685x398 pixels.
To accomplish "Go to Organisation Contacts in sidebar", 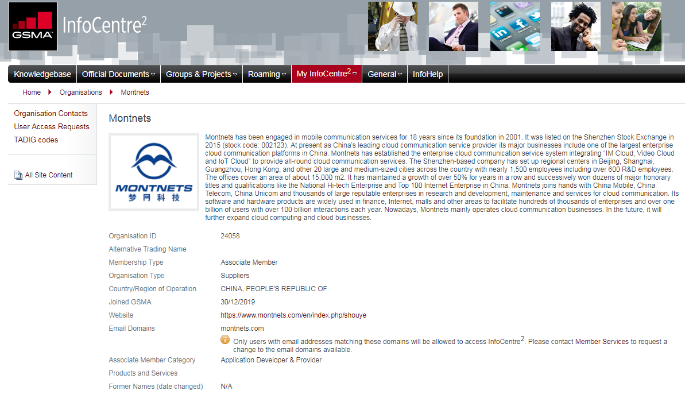I will pyautogui.click(x=51, y=114).
